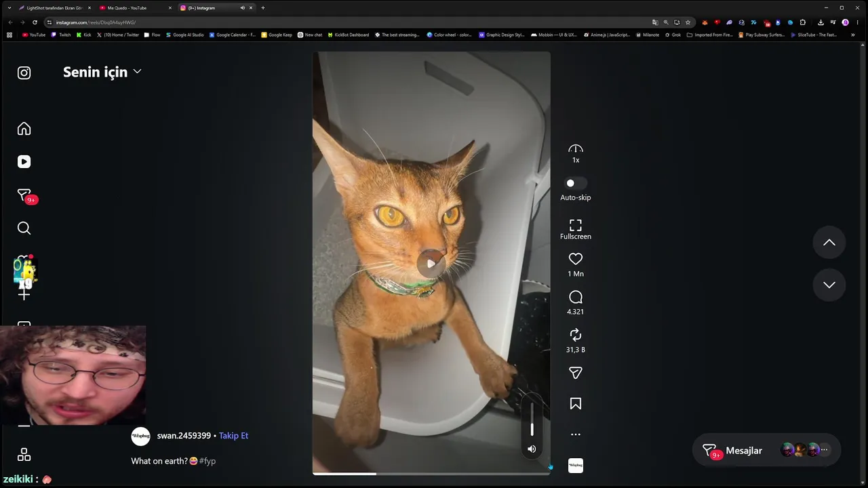Open the Instagram logo home link
This screenshot has height=488, width=868.
point(24,73)
